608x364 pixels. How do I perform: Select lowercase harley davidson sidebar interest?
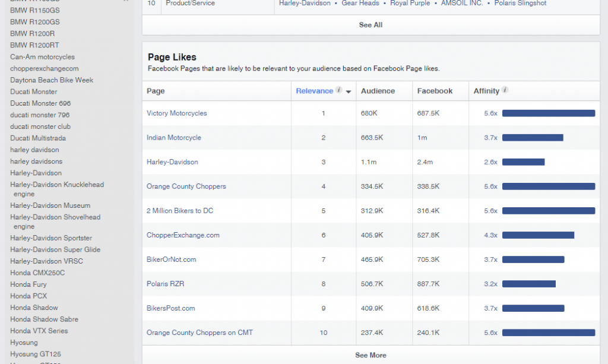34,150
